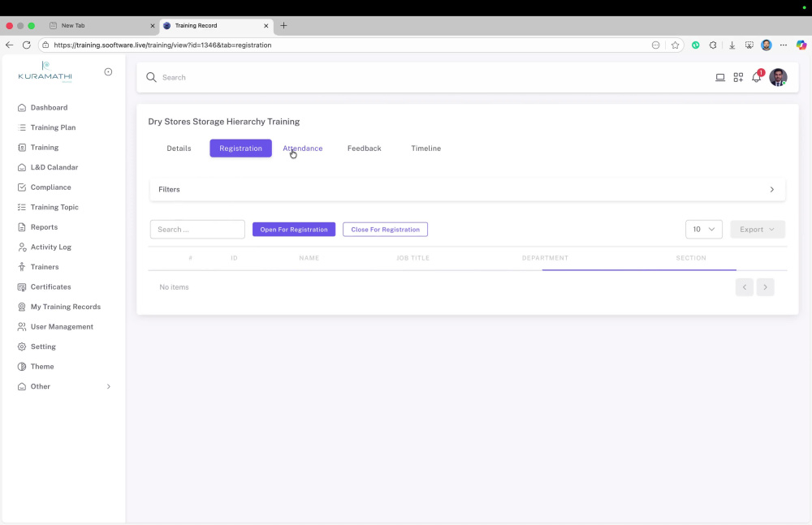Click the Training Plan sidebar icon
Image resolution: width=812 pixels, height=525 pixels.
(22, 127)
